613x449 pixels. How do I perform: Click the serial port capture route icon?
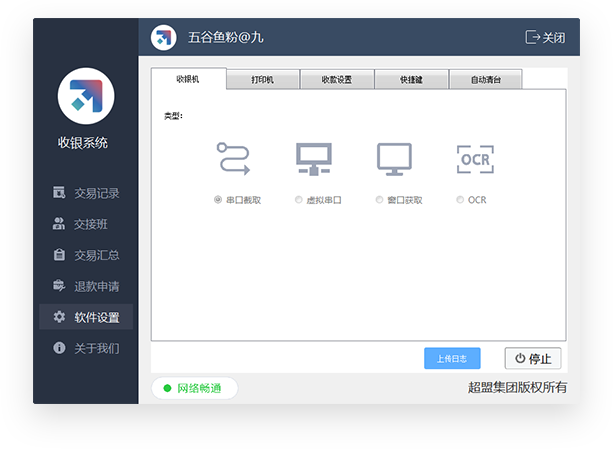233,159
